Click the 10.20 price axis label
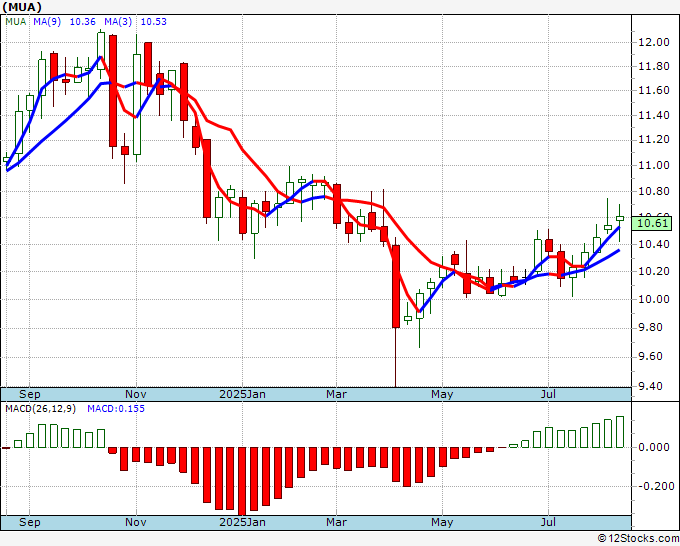This screenshot has width=680, height=546. click(x=654, y=271)
